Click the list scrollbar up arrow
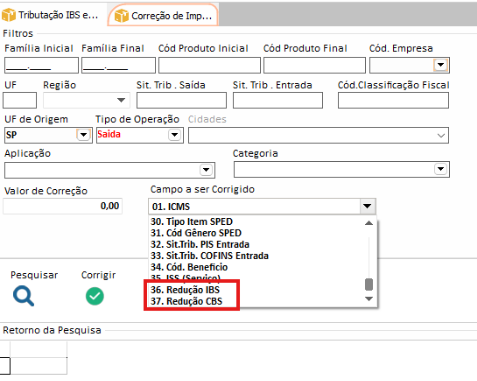 pyautogui.click(x=369, y=223)
